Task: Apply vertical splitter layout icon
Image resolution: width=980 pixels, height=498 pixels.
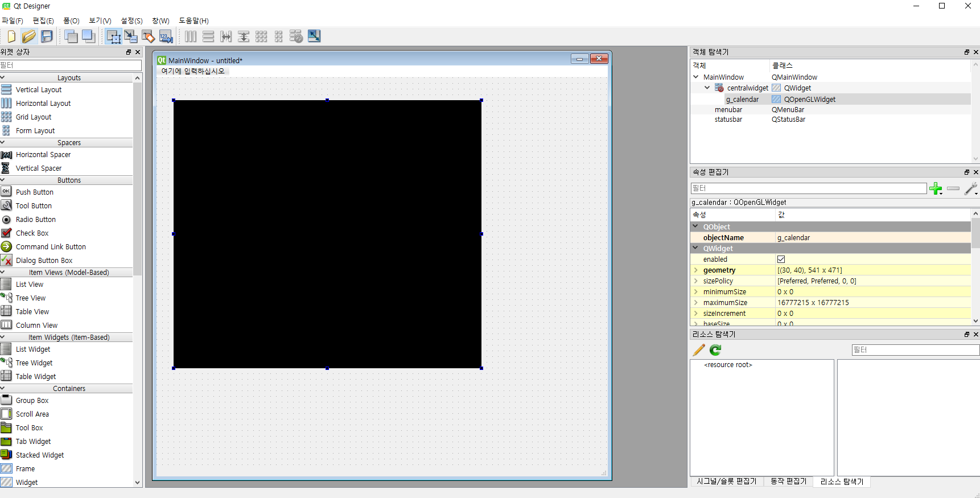Action: click(244, 36)
